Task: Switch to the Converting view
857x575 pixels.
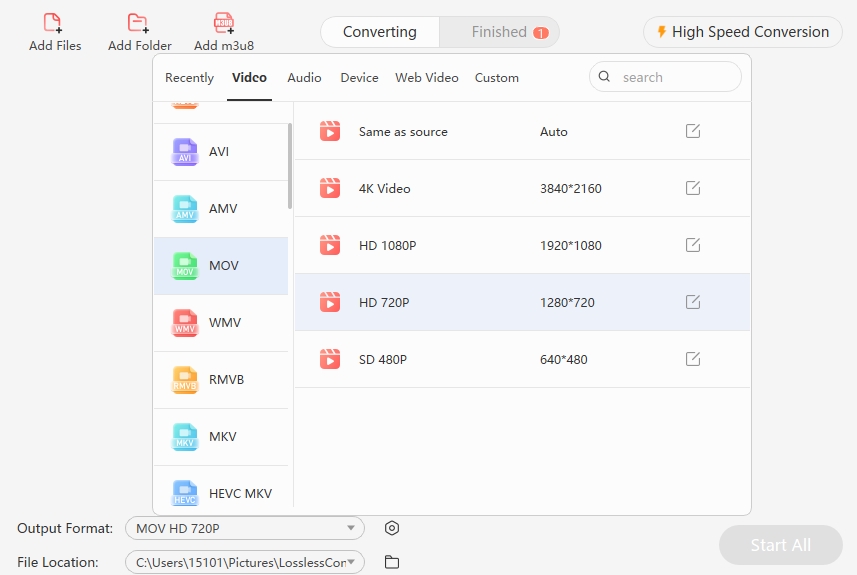Action: tap(380, 32)
